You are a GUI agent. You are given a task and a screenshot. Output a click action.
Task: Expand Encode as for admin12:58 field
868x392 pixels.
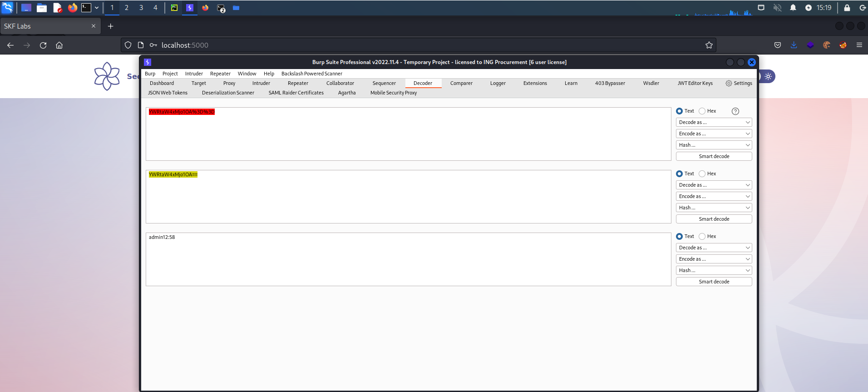(x=714, y=259)
